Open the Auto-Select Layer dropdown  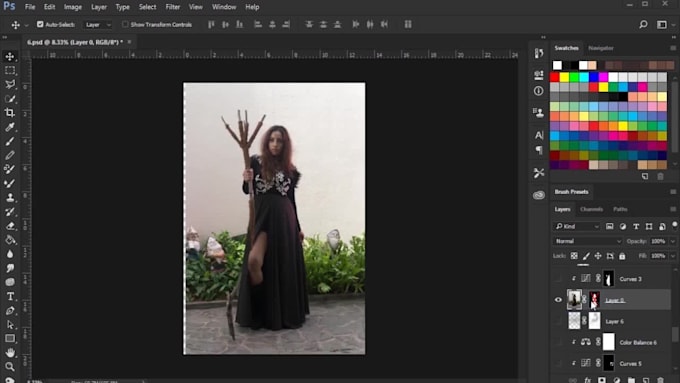click(x=97, y=25)
